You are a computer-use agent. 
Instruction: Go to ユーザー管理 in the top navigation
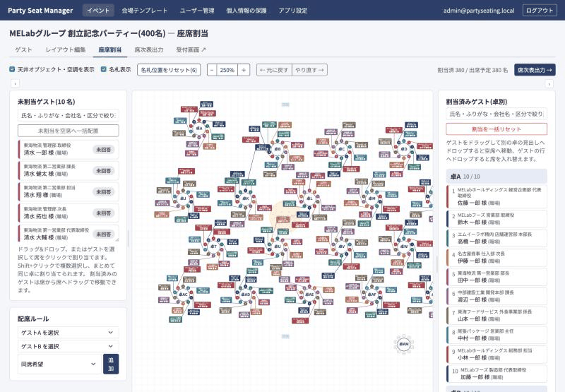(x=197, y=11)
